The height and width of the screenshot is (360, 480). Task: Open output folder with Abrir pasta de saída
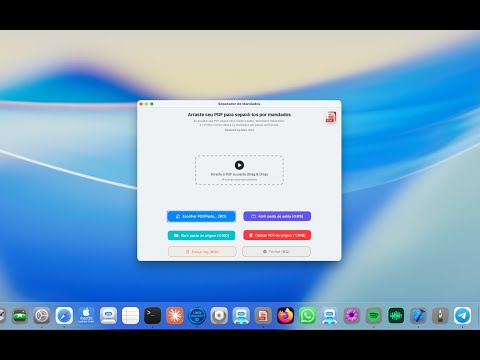[277, 216]
